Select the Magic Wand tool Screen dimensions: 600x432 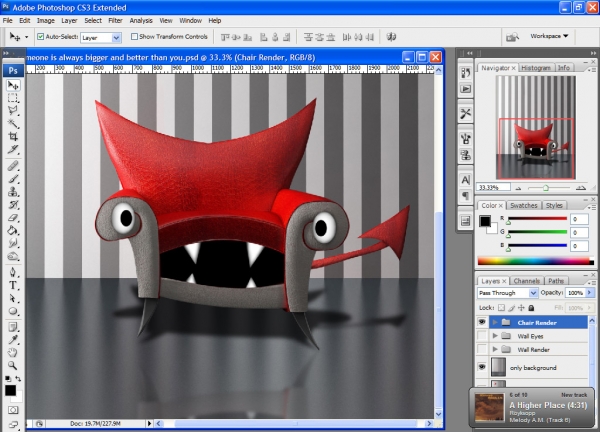click(13, 123)
